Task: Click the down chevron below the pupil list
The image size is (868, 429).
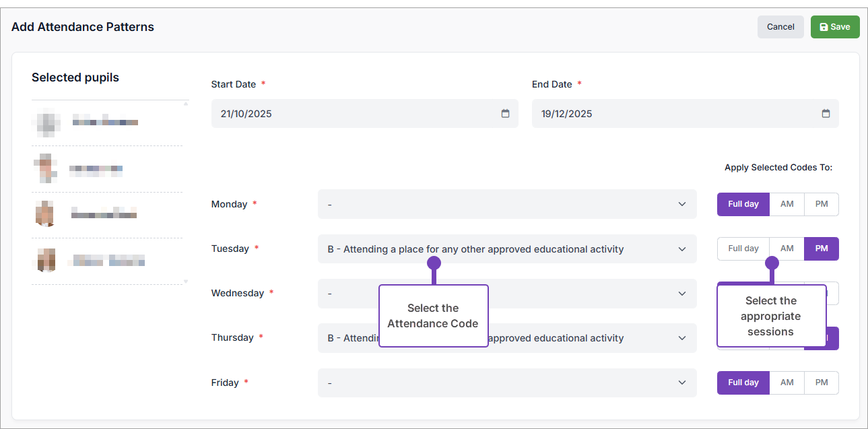Action: pos(185,282)
